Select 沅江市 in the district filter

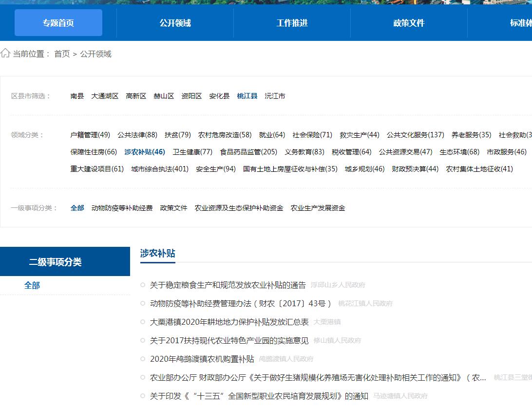tap(275, 96)
